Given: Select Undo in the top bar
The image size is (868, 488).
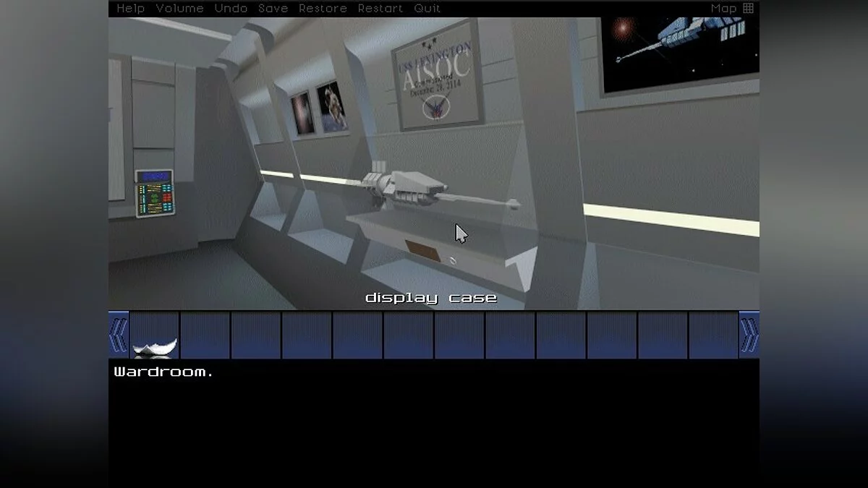Looking at the screenshot, I should [231, 9].
